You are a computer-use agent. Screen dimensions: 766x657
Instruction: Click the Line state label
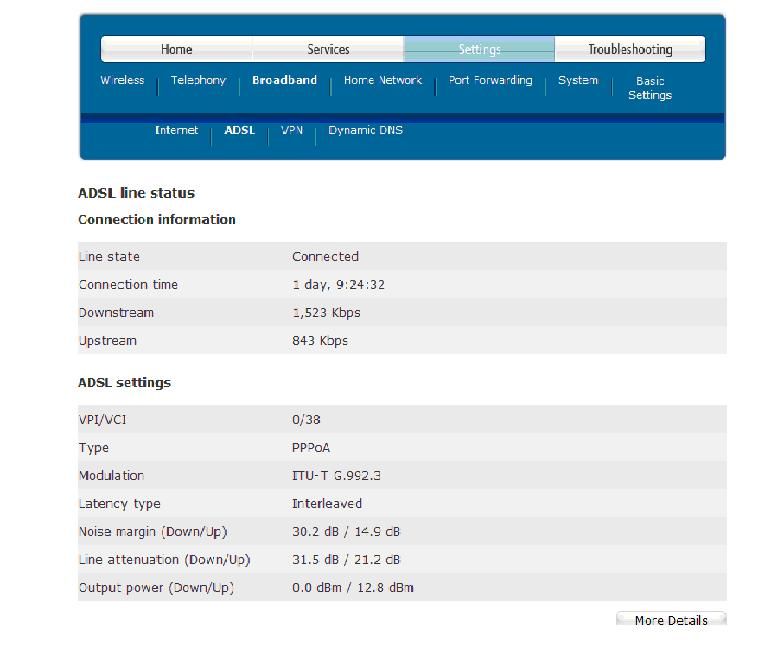coord(109,256)
